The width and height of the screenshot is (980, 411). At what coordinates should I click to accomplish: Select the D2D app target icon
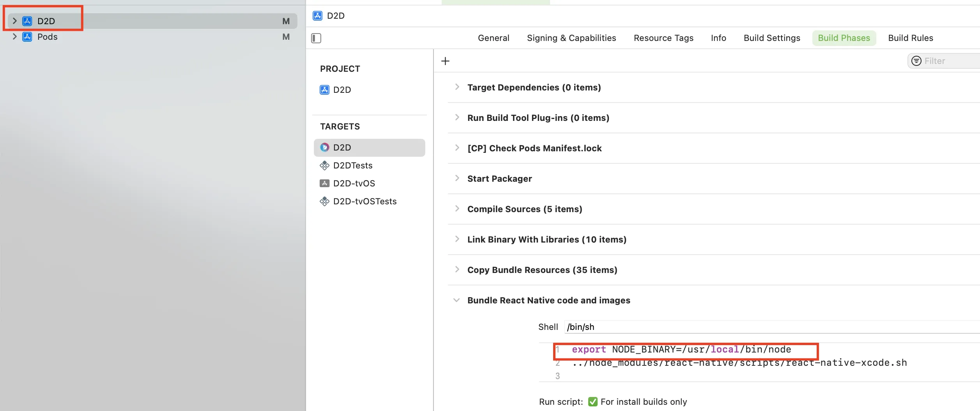point(324,148)
